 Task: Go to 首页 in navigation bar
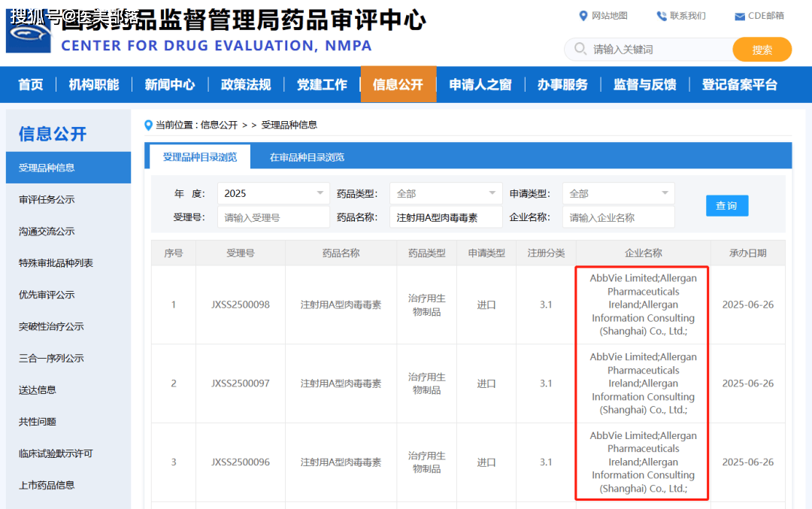31,84
